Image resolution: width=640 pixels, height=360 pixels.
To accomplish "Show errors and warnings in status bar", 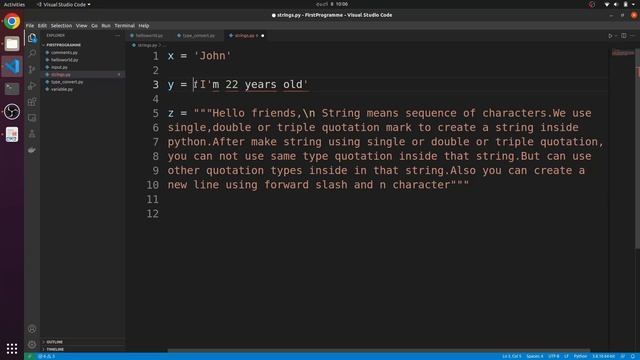I will (46, 356).
